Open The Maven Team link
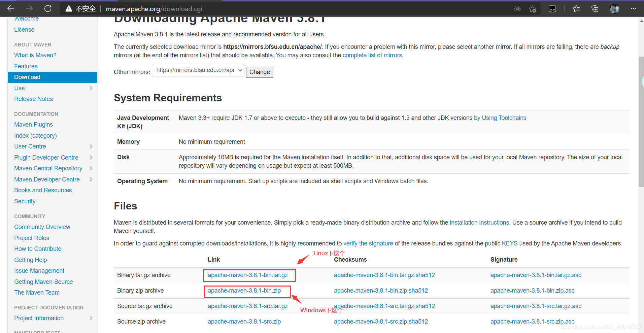 point(37,293)
